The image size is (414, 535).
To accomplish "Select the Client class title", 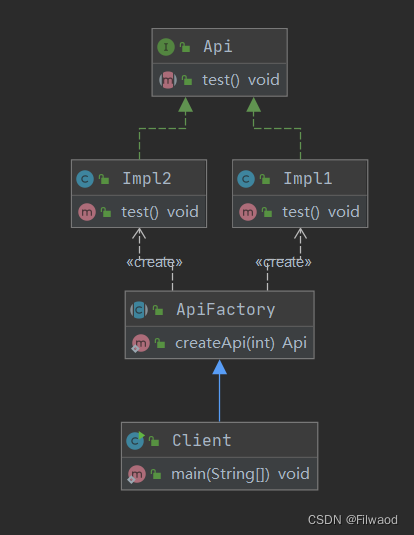I will pos(202,440).
